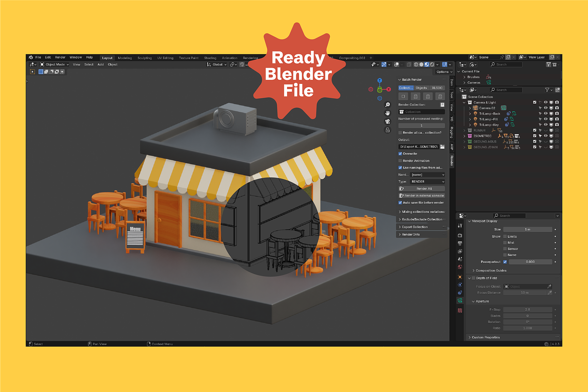588x392 pixels.
Task: Toggle Use naming files from addon checkbox
Action: pos(400,168)
